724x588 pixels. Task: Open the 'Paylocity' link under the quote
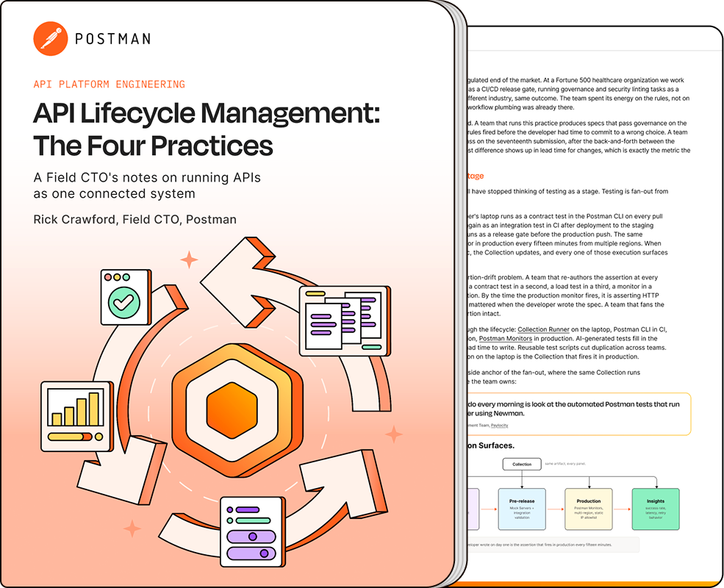(x=499, y=426)
